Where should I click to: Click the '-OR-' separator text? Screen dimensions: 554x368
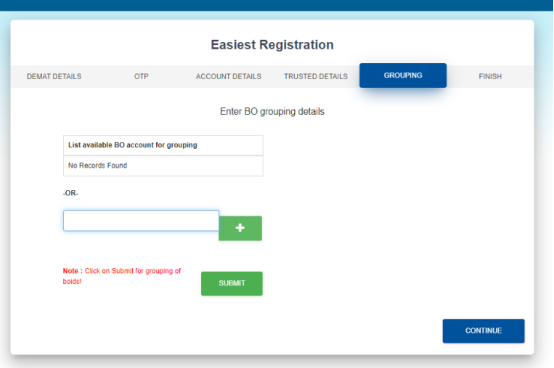point(70,193)
